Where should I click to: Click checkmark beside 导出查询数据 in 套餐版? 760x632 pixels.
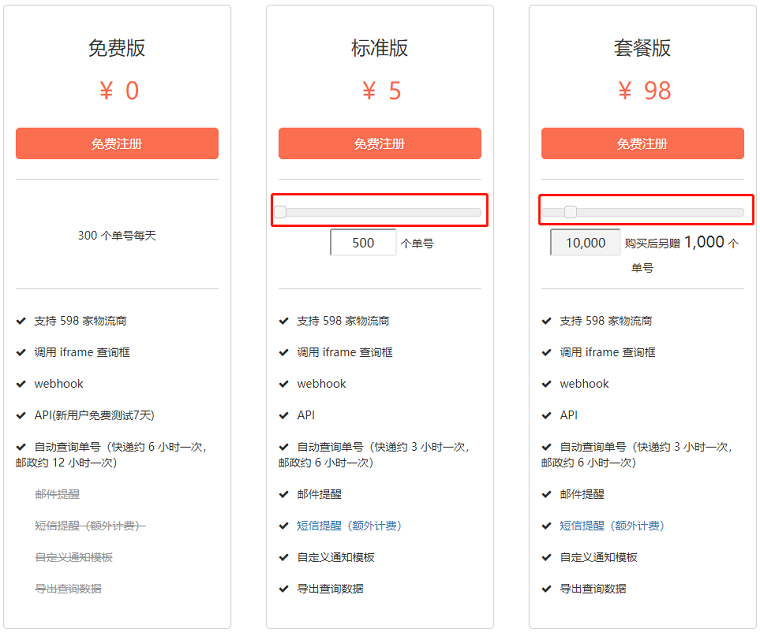coord(546,589)
